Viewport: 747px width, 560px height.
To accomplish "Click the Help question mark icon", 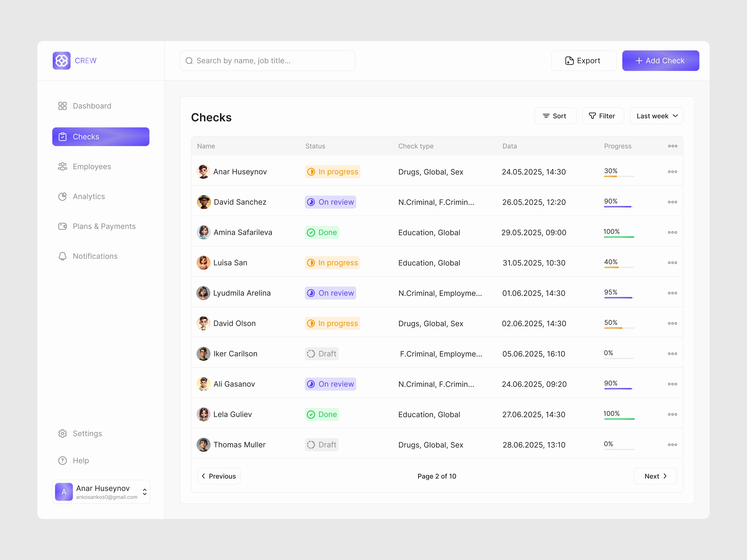I will (x=63, y=461).
